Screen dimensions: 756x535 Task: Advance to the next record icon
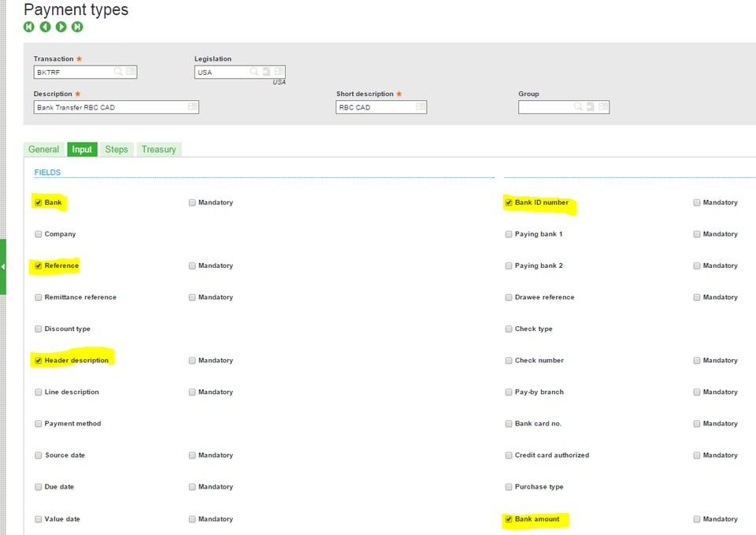pyautogui.click(x=61, y=26)
